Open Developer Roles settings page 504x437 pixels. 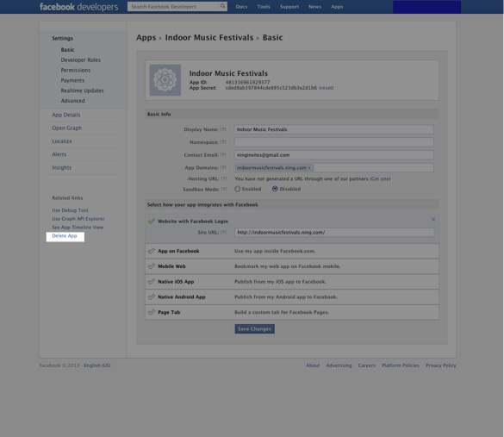[81, 59]
